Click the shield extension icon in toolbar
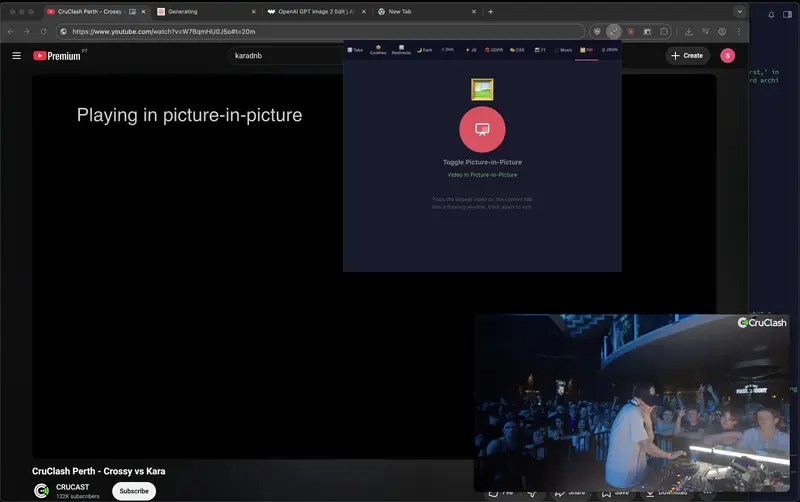The height and width of the screenshot is (502, 800). click(597, 32)
